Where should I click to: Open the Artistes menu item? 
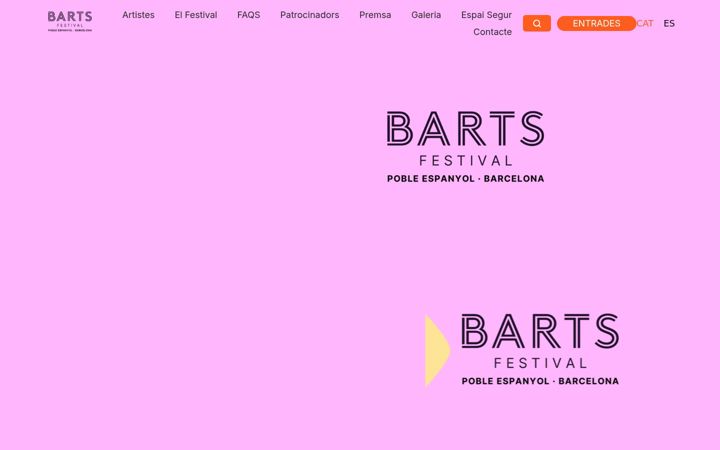click(138, 15)
